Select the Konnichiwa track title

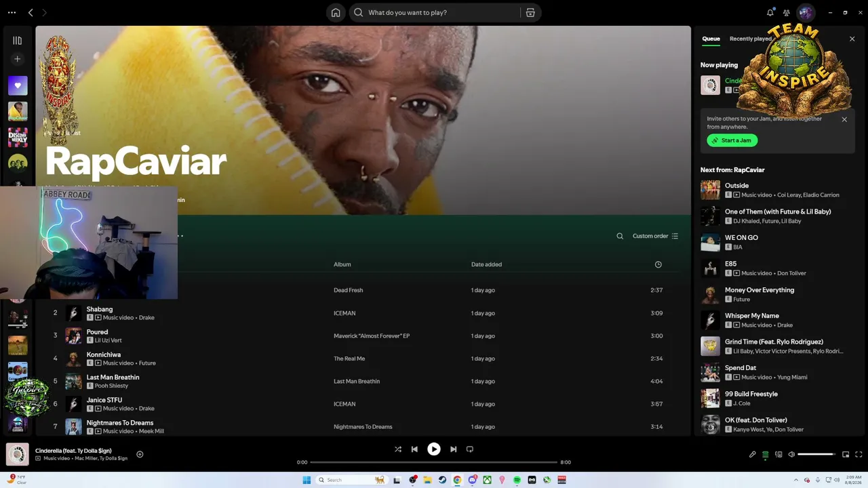(104, 354)
